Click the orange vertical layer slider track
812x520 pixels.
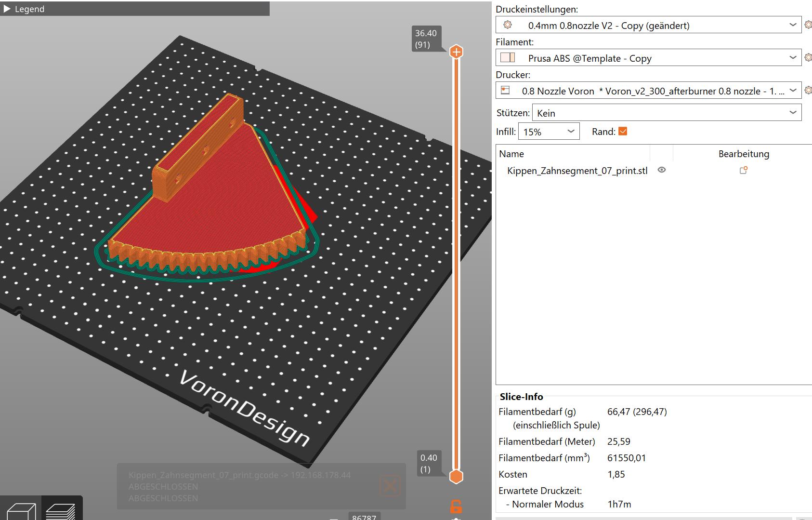tap(456, 264)
